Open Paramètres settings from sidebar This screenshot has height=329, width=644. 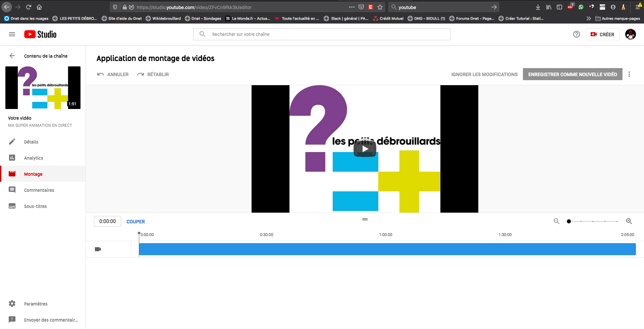pyautogui.click(x=36, y=304)
